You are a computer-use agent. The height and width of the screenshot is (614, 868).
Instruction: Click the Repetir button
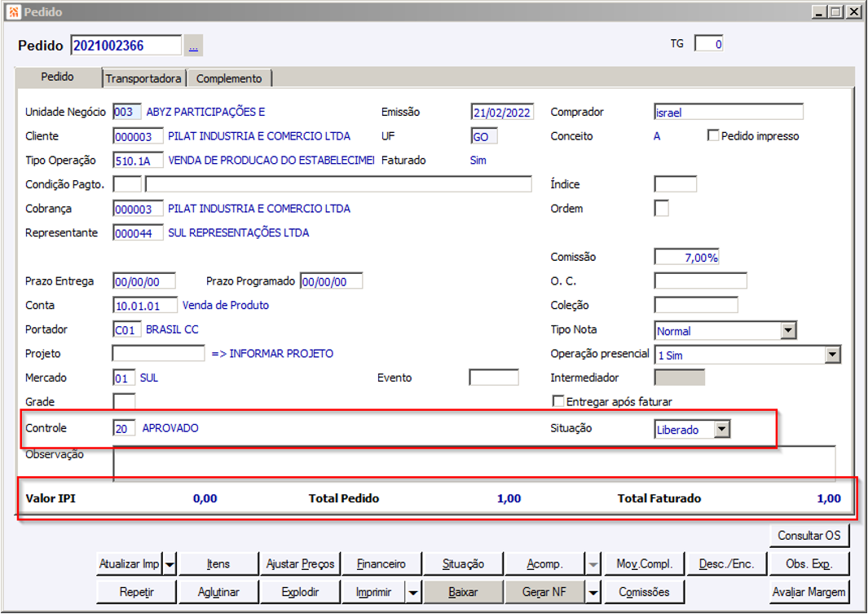(136, 593)
